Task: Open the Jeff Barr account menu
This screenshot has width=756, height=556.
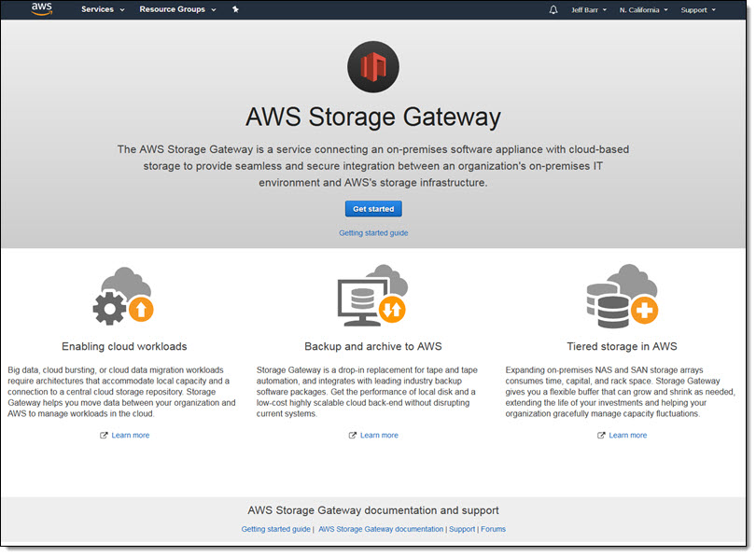Action: tap(589, 9)
